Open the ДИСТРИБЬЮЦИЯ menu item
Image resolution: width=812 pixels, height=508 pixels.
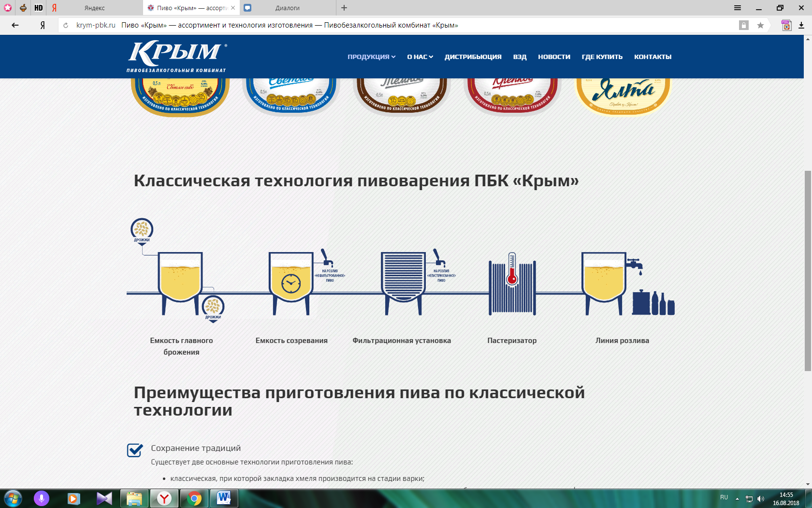[473, 57]
